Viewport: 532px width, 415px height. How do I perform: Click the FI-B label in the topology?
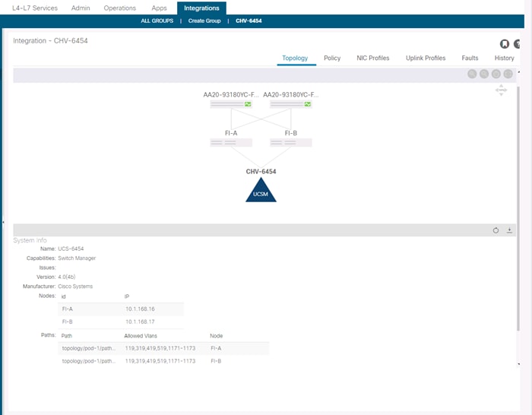291,133
